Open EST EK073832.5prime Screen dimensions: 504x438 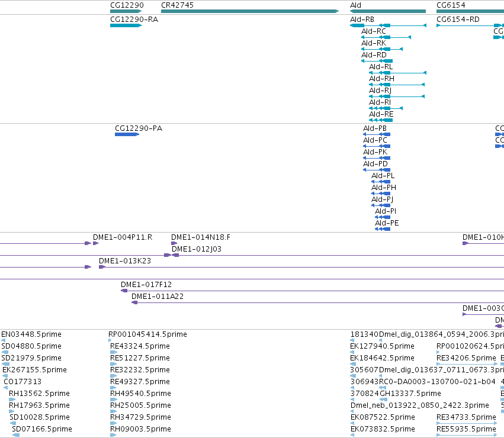coord(383,429)
